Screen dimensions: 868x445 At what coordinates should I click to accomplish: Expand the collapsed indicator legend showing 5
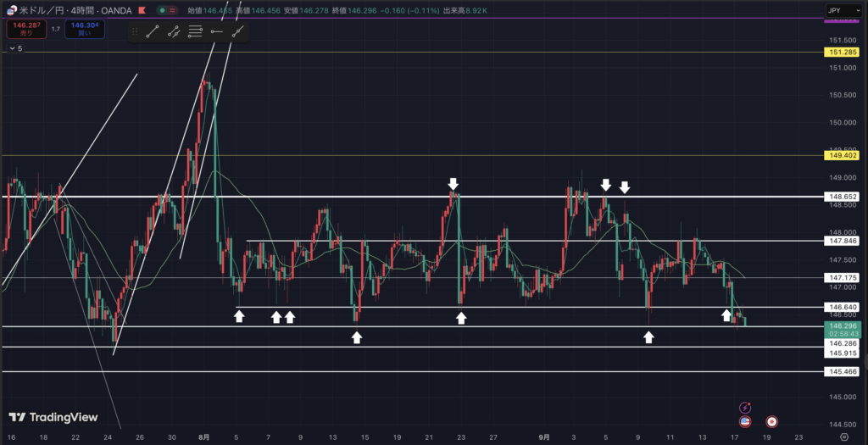(x=14, y=49)
